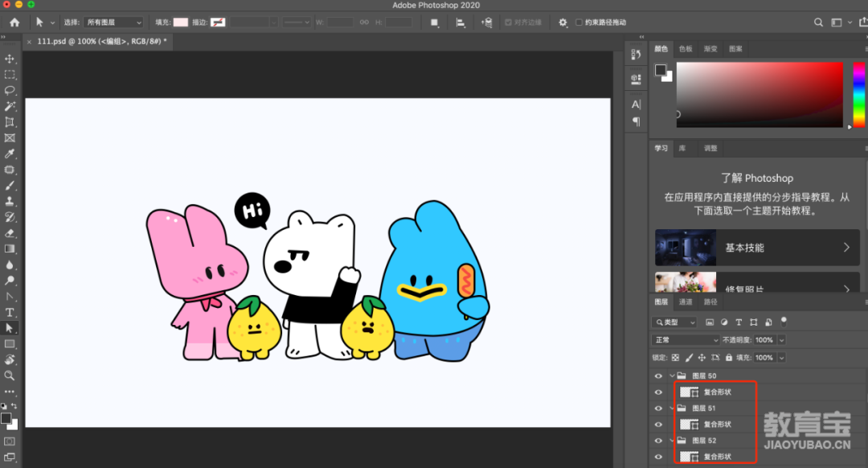This screenshot has width=868, height=468.
Task: Open the 选择 所有图层 dropdown
Action: [113, 23]
